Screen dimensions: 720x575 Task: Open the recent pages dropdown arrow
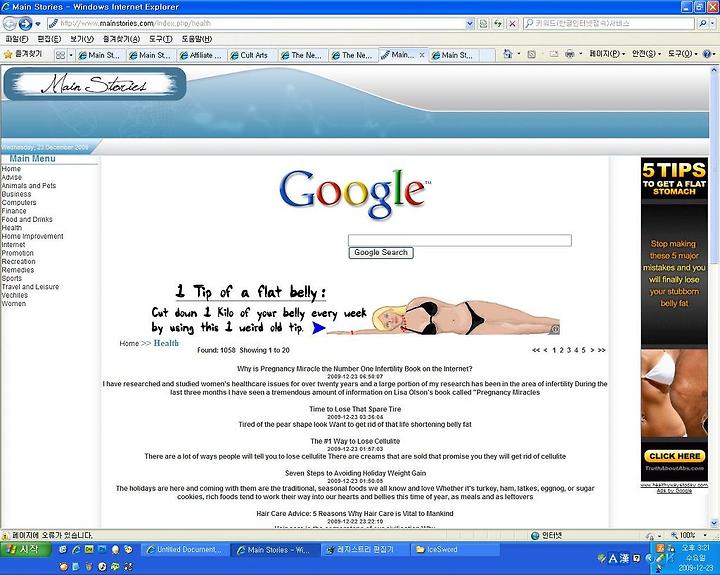38,23
